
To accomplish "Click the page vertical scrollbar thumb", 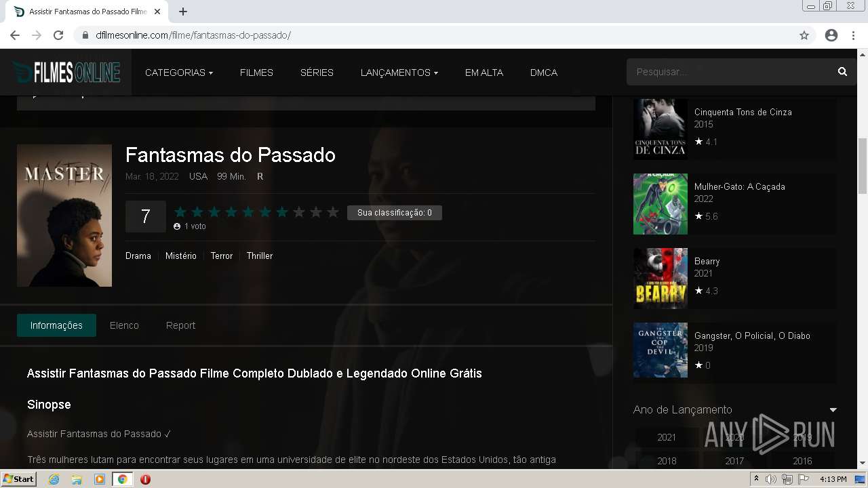I will 862,166.
